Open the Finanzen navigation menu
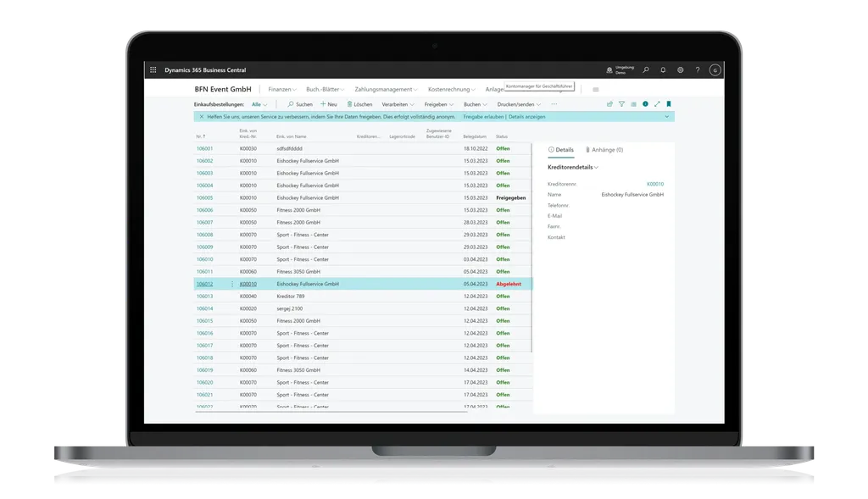Image resolution: width=868 pixels, height=499 pixels. 281,90
